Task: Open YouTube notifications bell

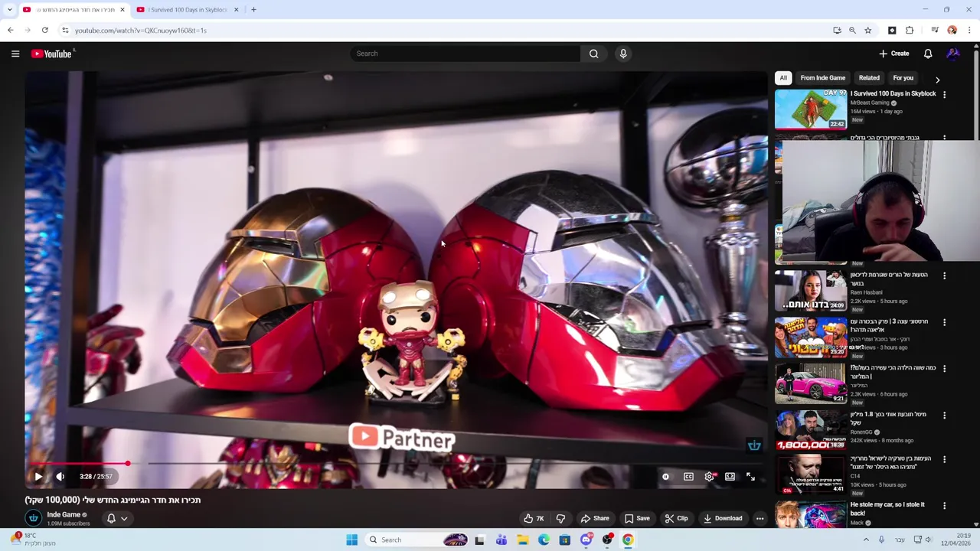Action: click(928, 54)
